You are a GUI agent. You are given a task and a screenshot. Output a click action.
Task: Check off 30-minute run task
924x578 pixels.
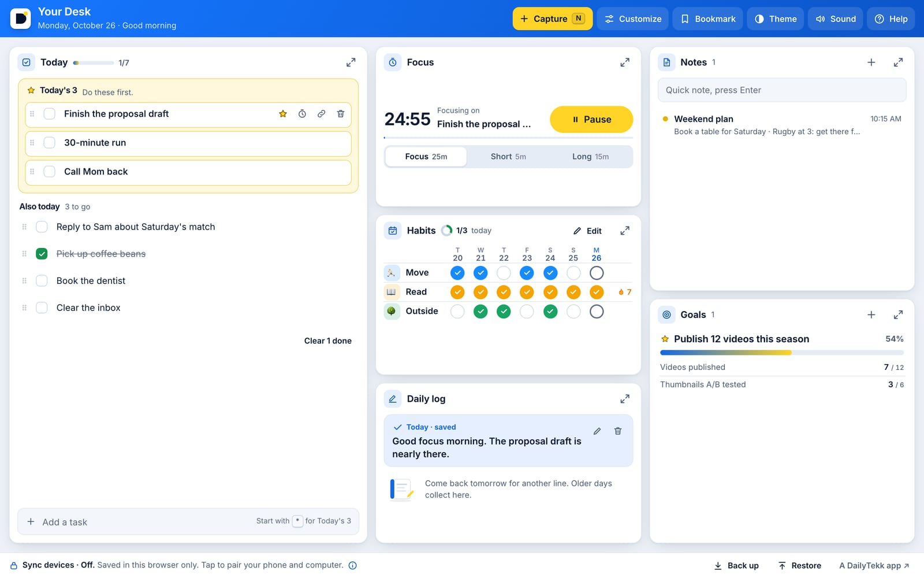[50, 143]
